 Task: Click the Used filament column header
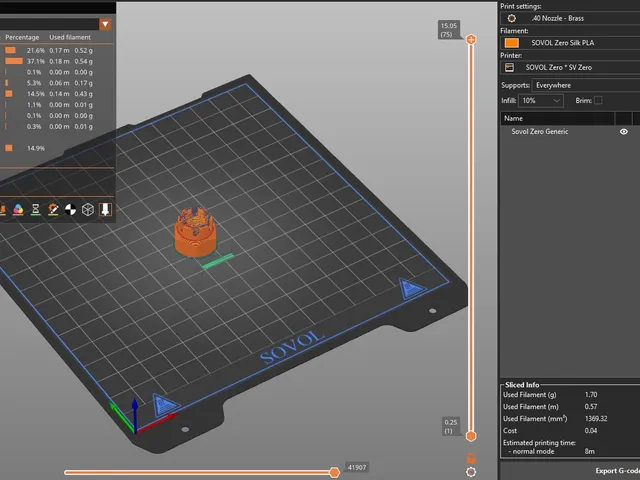point(70,37)
